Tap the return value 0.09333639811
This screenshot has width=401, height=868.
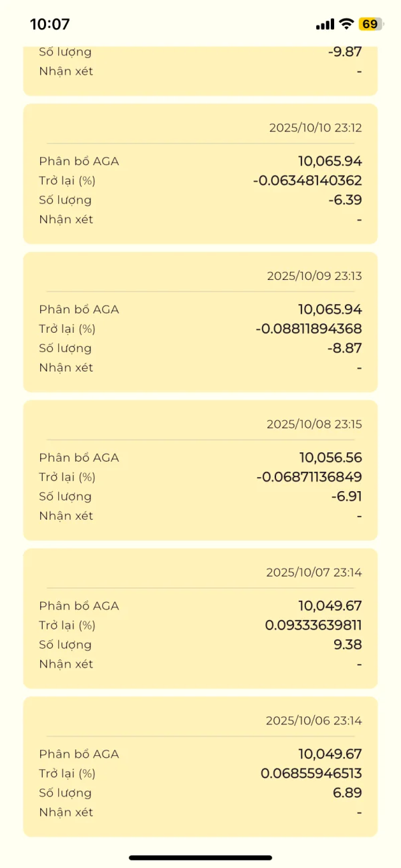click(313, 625)
